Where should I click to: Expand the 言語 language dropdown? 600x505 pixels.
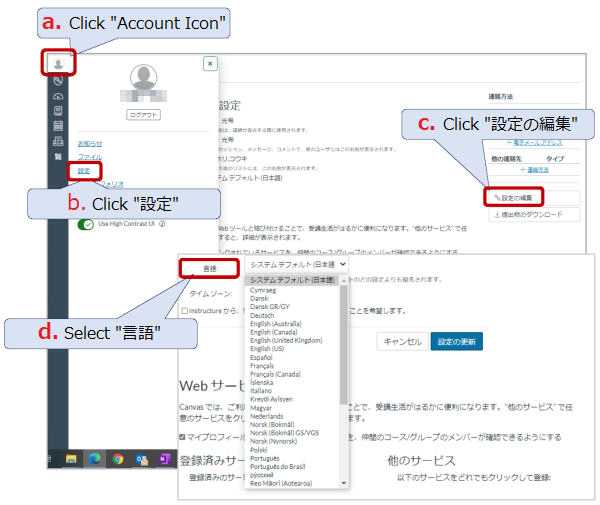297,264
